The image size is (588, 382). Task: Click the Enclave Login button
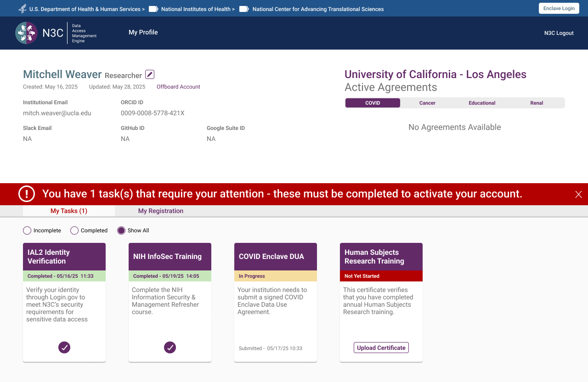(559, 8)
